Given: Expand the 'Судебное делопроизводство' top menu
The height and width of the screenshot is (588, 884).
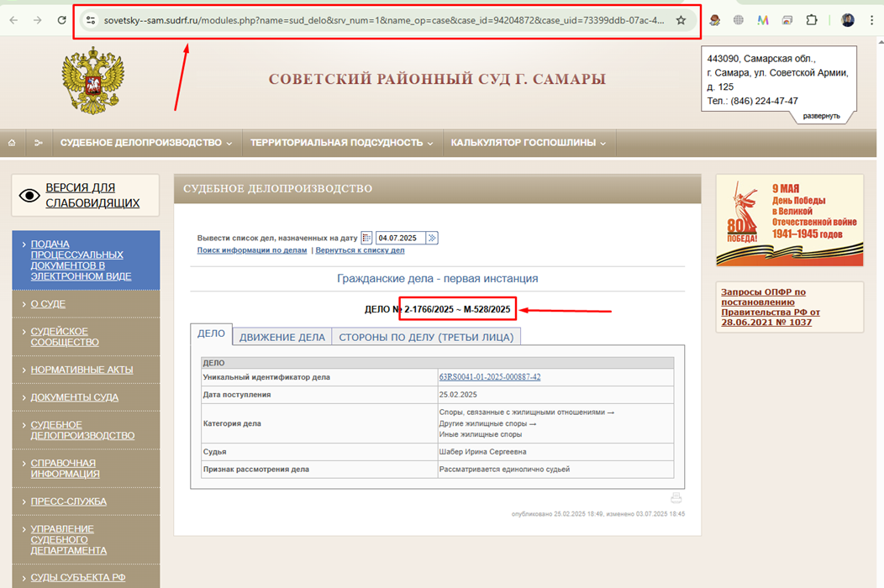Looking at the screenshot, I should pos(146,143).
